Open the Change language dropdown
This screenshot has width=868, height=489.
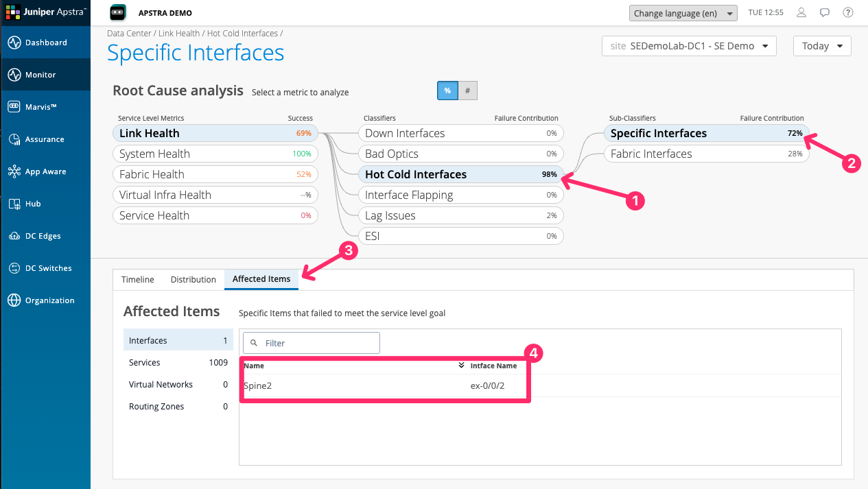pyautogui.click(x=683, y=12)
